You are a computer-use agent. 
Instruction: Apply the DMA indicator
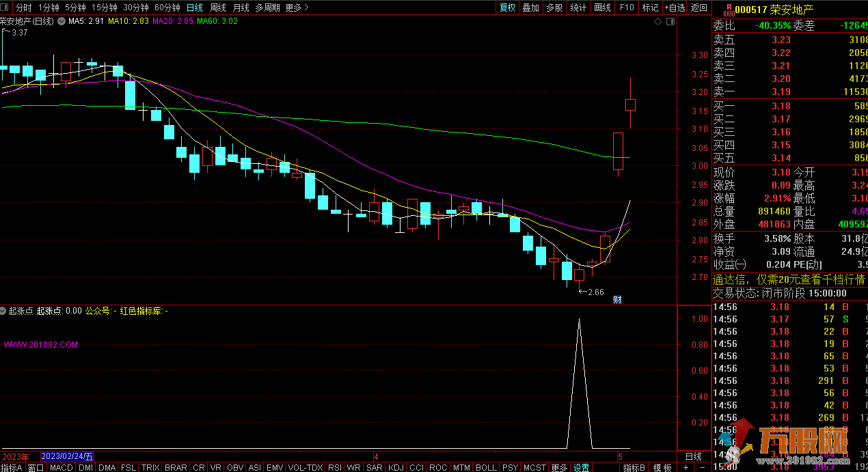[107, 467]
